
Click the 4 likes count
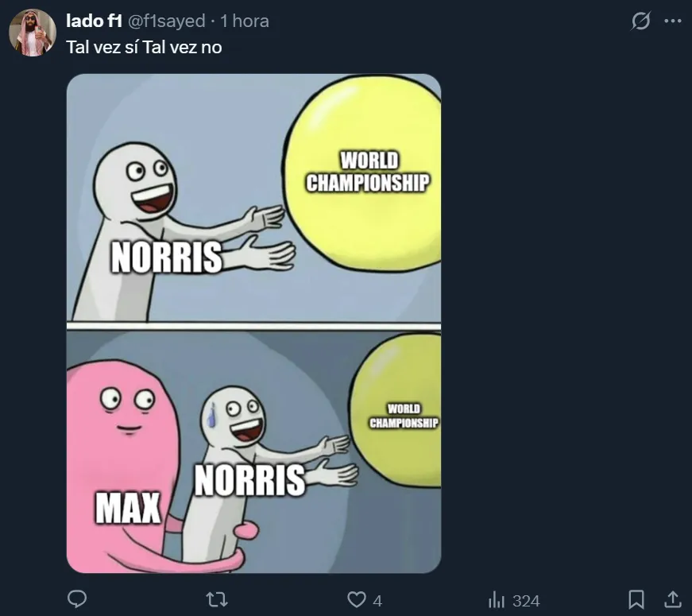(377, 601)
